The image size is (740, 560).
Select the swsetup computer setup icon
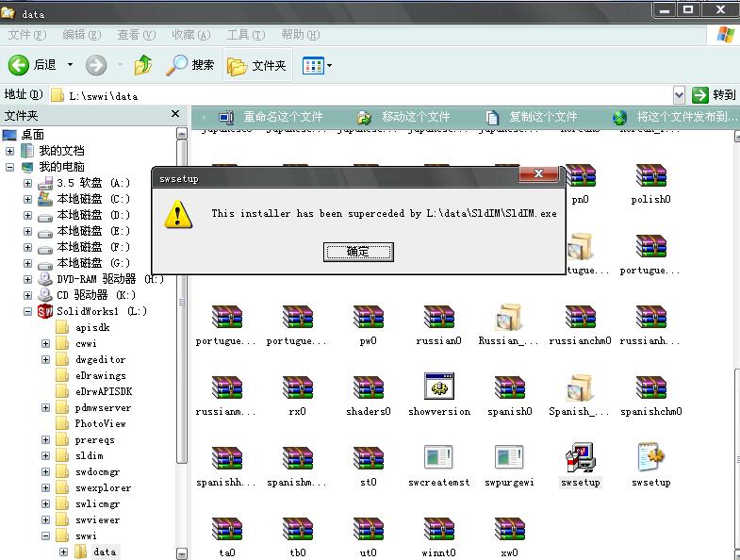[x=580, y=457]
